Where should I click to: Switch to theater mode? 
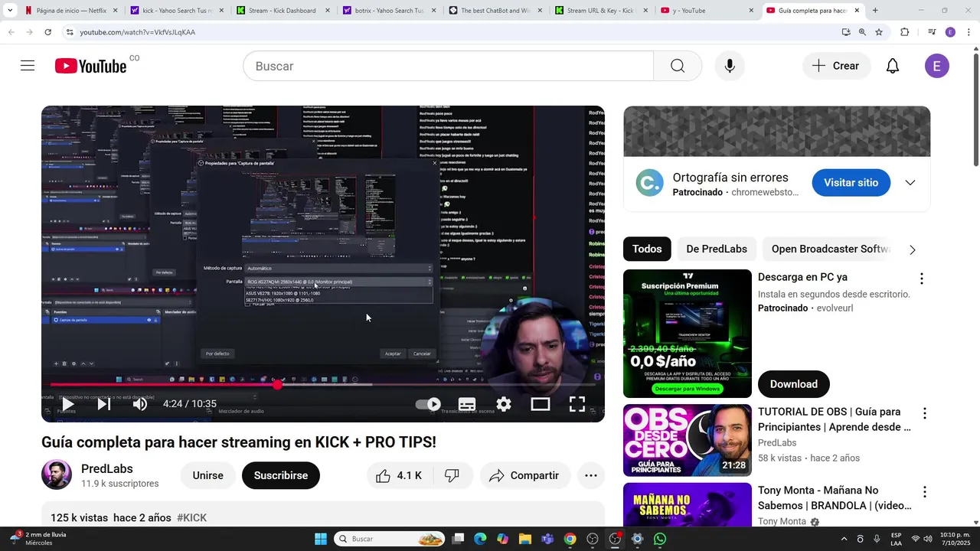pyautogui.click(x=541, y=404)
